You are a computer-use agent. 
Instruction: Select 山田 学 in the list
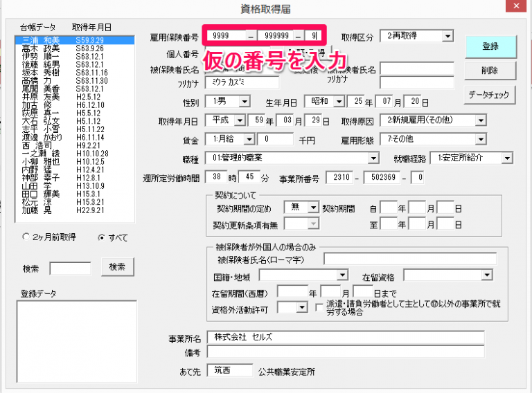pos(75,186)
